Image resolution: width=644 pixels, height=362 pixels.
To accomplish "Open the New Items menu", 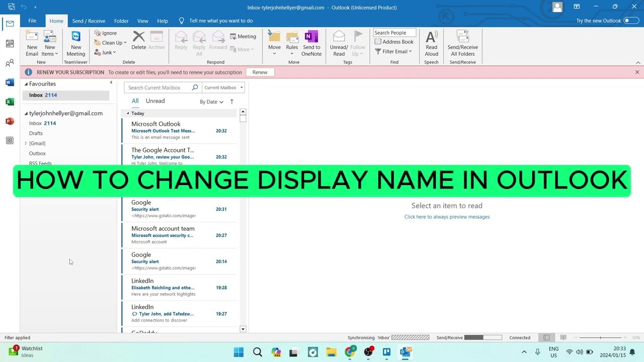I will pos(50,43).
